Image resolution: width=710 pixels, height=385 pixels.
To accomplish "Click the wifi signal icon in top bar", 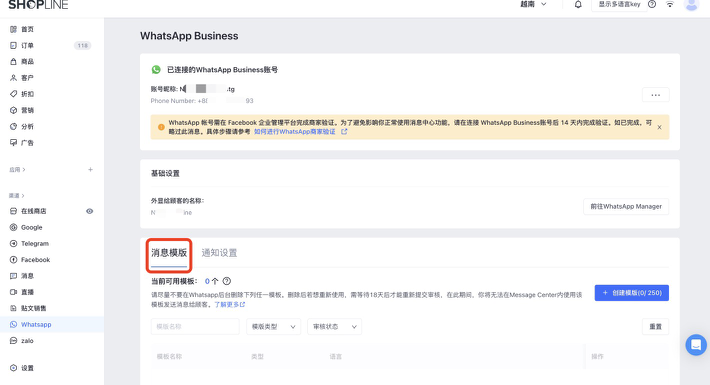I will (x=670, y=5).
